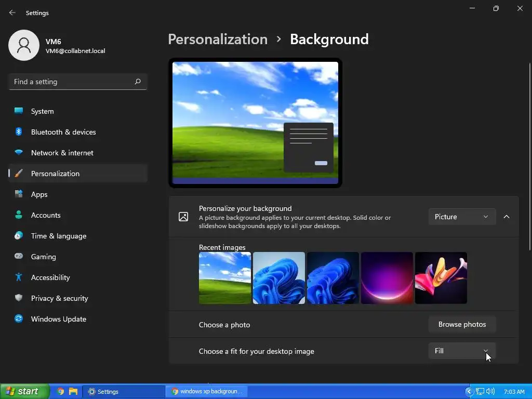Click the Bluetooth icon in sidebar

click(19, 131)
